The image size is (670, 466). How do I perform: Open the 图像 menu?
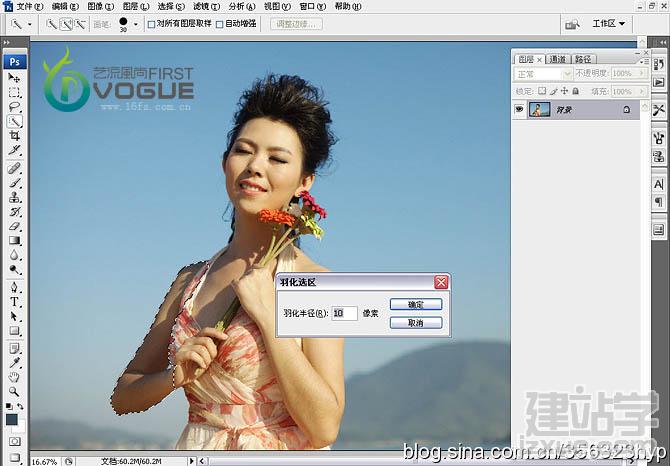click(100, 6)
